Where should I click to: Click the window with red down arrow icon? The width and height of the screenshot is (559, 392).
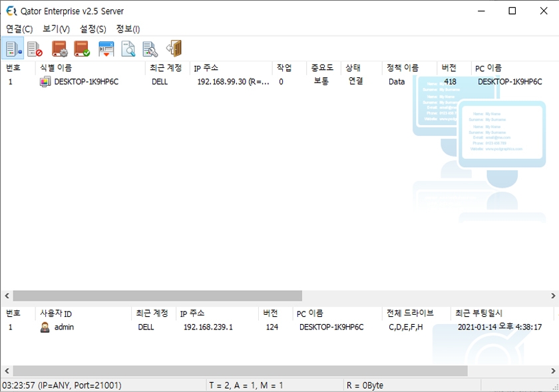pos(106,49)
